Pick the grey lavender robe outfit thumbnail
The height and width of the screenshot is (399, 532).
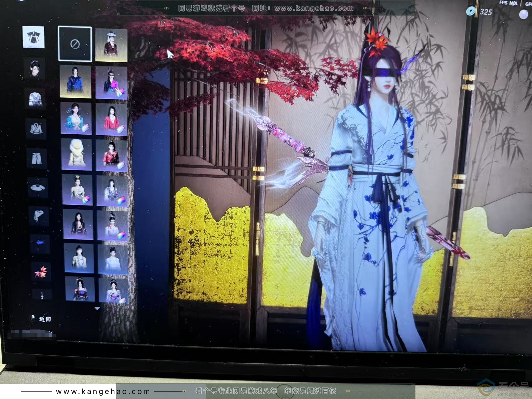pos(112,191)
